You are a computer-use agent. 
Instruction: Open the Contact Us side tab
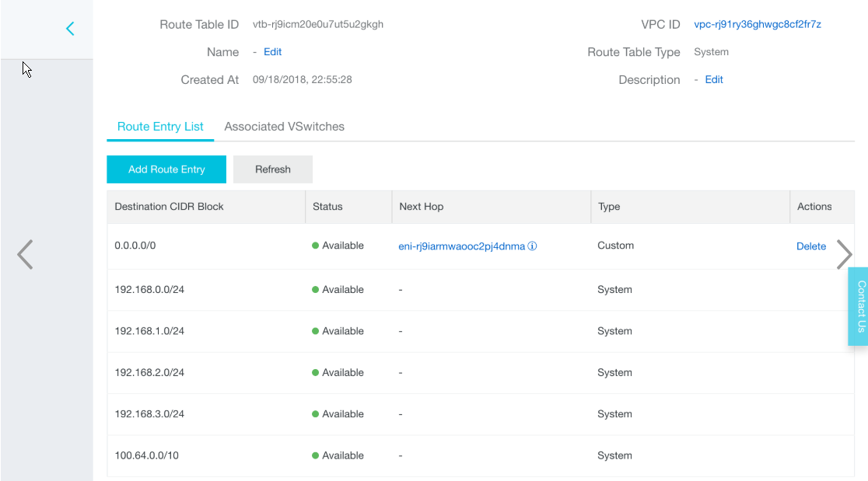click(859, 306)
